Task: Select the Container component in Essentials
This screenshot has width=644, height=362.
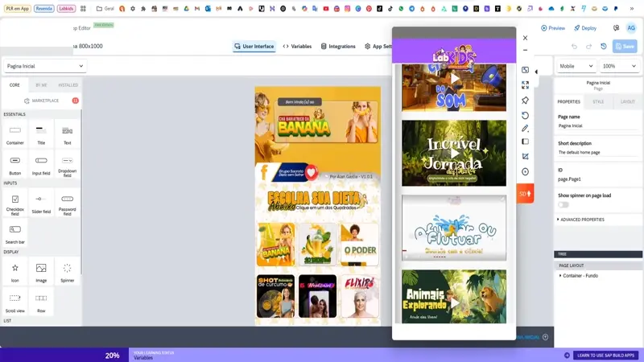Action: [x=15, y=135]
